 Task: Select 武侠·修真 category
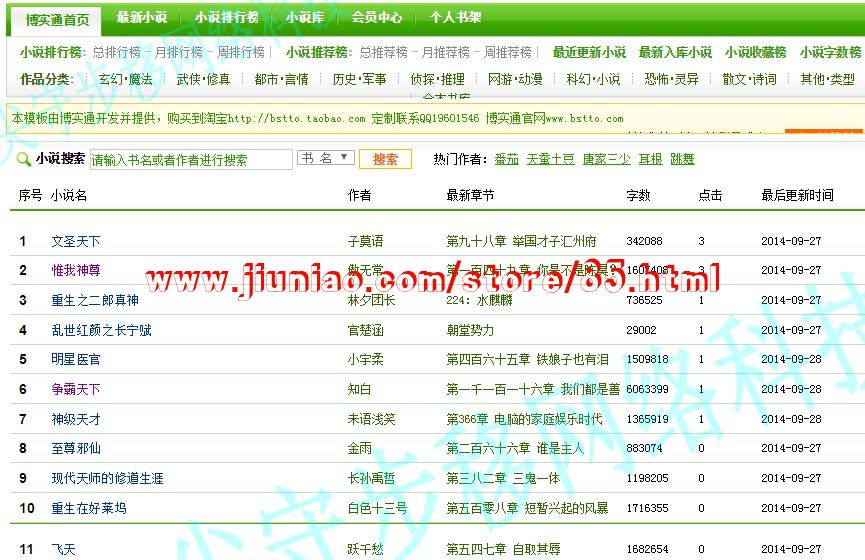[x=203, y=79]
